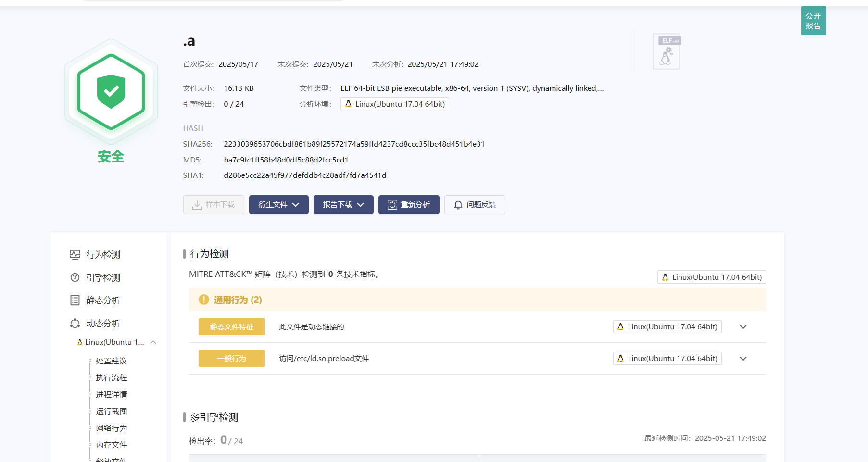The height and width of the screenshot is (462, 868).
Task: Open the 衍生文件 dropdown
Action: click(278, 205)
